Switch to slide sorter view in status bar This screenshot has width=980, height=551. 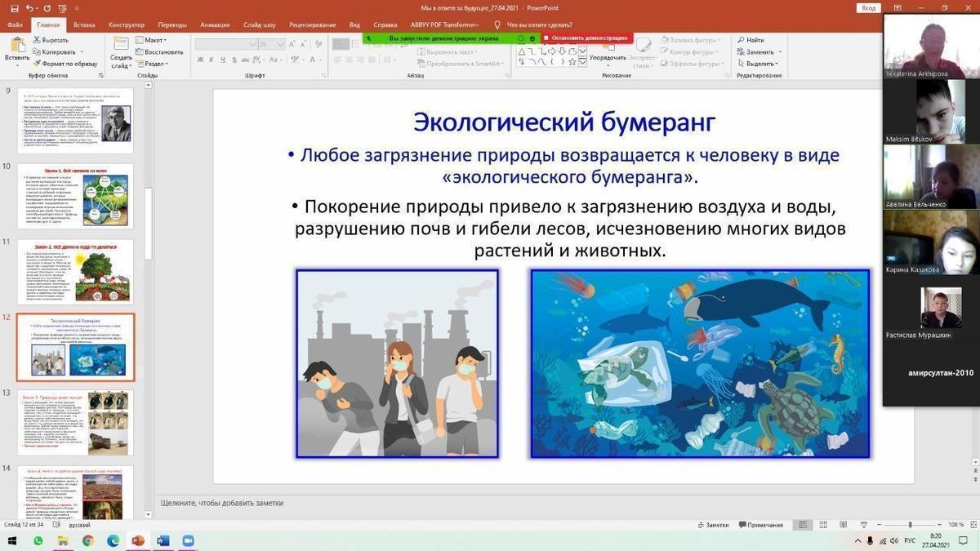822,525
